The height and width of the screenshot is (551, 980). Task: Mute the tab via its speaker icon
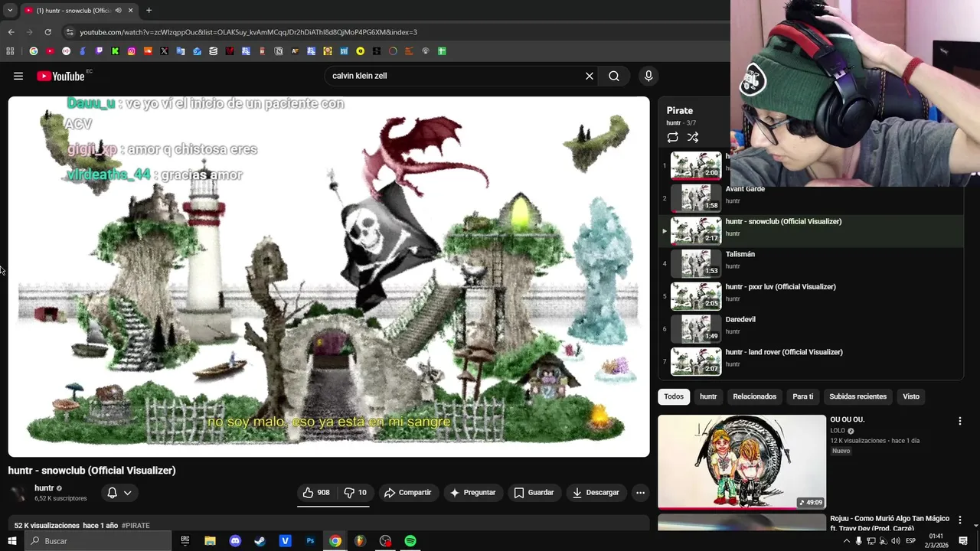pyautogui.click(x=118, y=10)
